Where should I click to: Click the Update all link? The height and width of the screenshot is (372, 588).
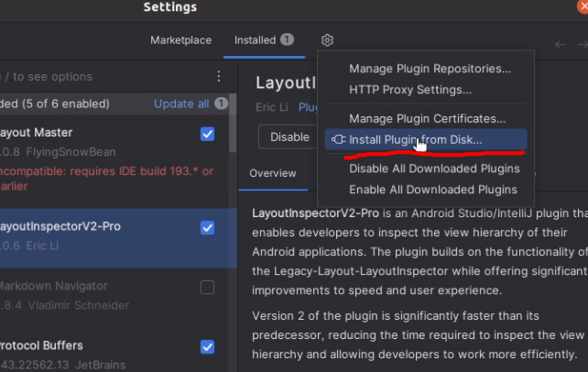coord(181,104)
